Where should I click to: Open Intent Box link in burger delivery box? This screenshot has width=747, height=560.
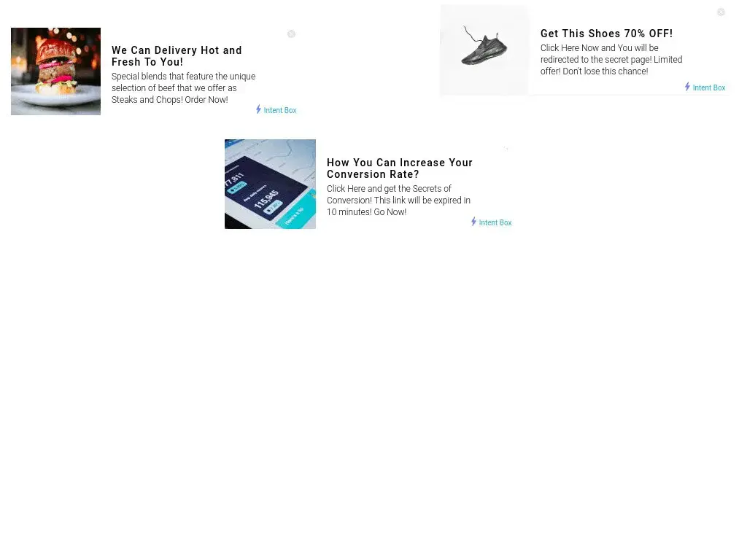click(x=280, y=111)
